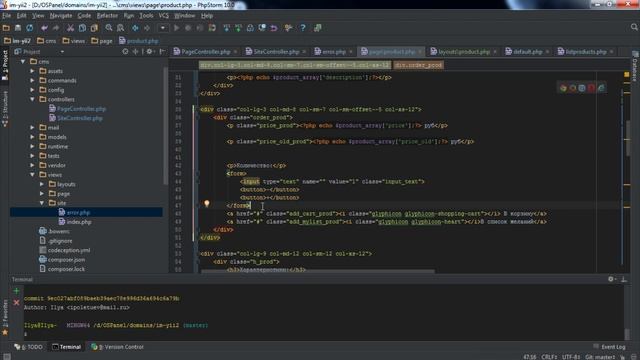Image resolution: width=640 pixels, height=360 pixels.
Task: Click the Synchronize toolbar icon
Action: (30, 28)
